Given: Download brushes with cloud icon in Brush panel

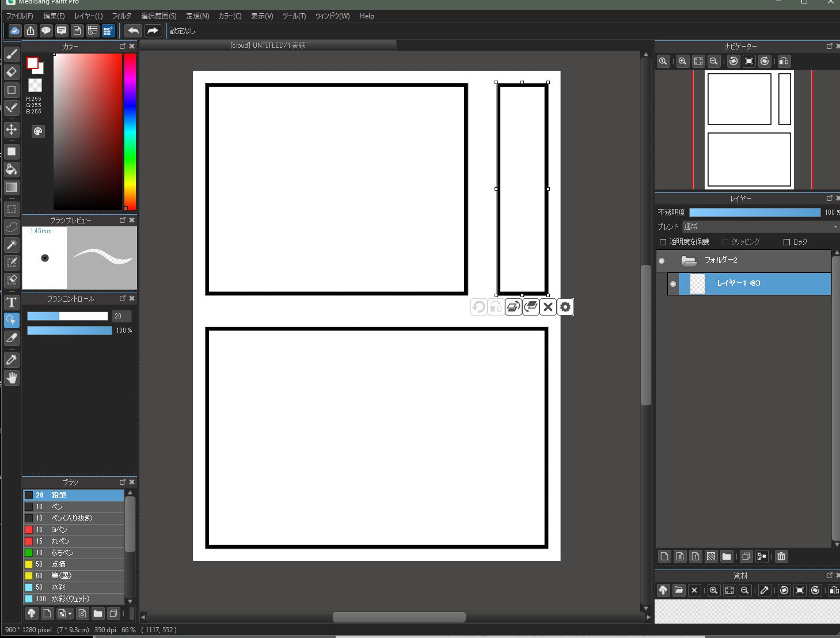Looking at the screenshot, I should [32, 613].
